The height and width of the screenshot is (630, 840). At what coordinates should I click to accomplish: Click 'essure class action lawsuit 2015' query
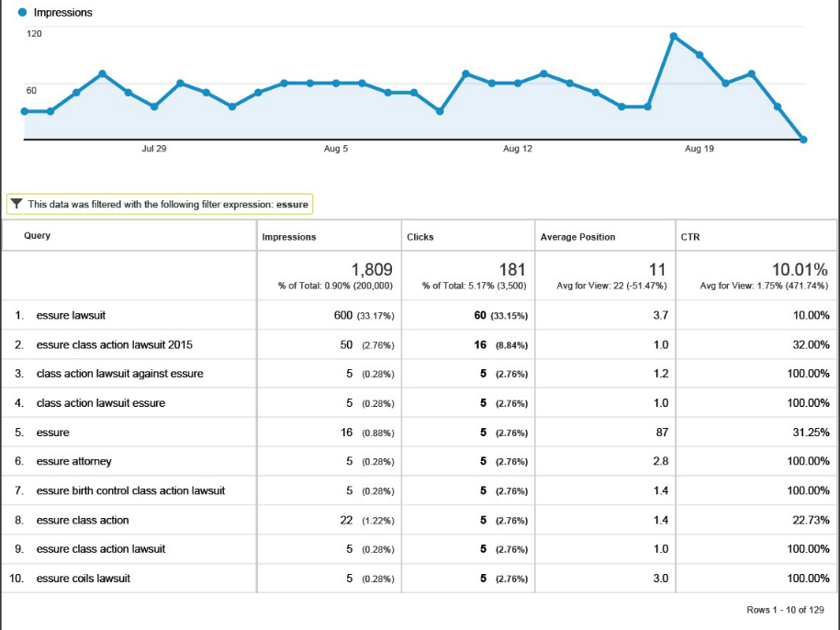[x=114, y=344]
